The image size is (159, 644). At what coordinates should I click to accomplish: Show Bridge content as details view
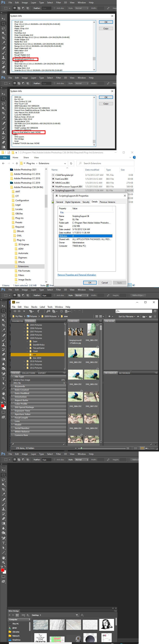(147, 448)
